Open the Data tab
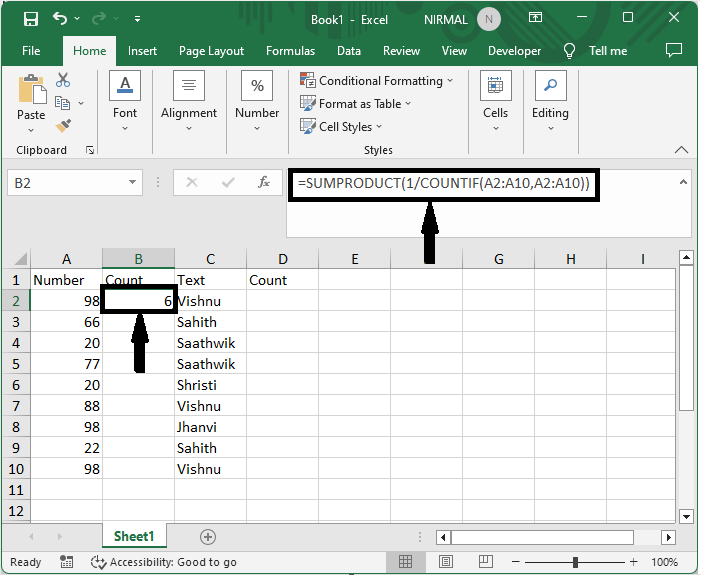Screen dimensions: 701x575 click(x=349, y=51)
